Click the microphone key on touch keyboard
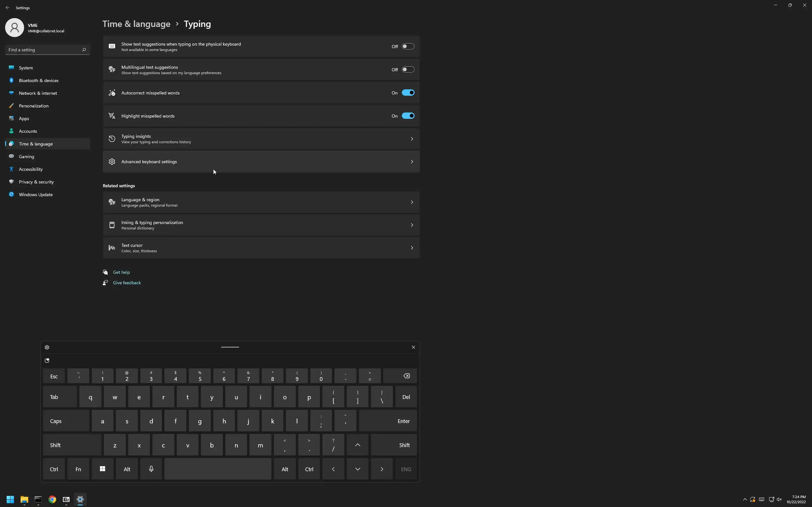The image size is (812, 507). pyautogui.click(x=151, y=469)
